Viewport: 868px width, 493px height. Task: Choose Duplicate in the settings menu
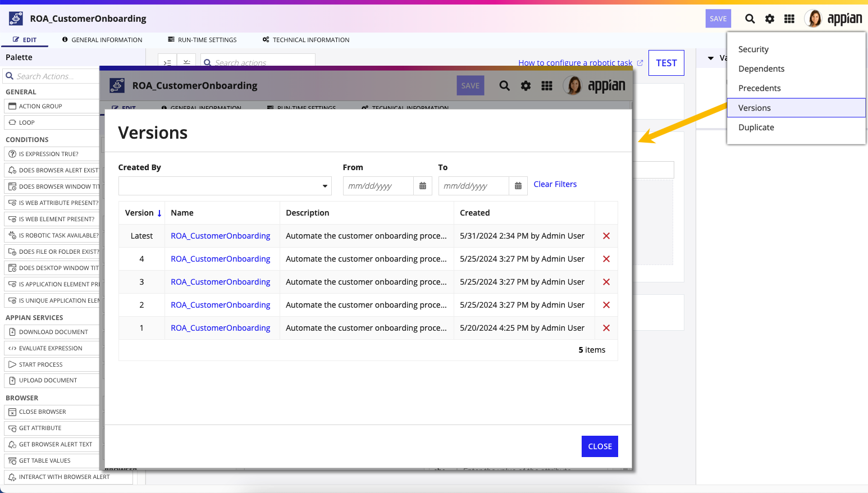[x=756, y=127]
